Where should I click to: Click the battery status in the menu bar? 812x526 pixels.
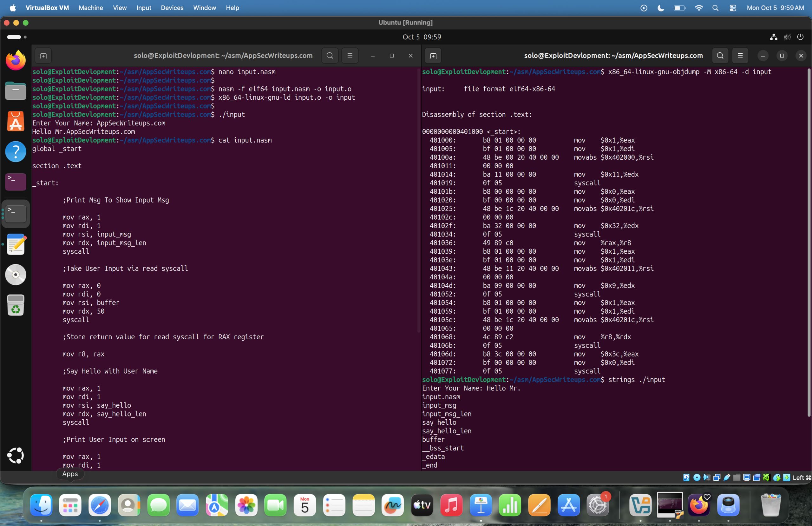679,8
